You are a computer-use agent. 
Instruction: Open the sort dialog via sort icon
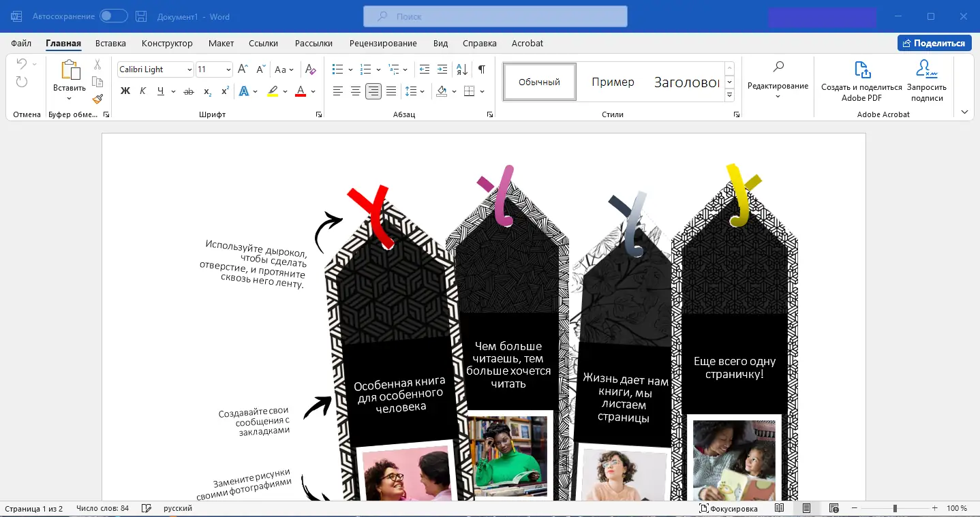[x=461, y=69]
